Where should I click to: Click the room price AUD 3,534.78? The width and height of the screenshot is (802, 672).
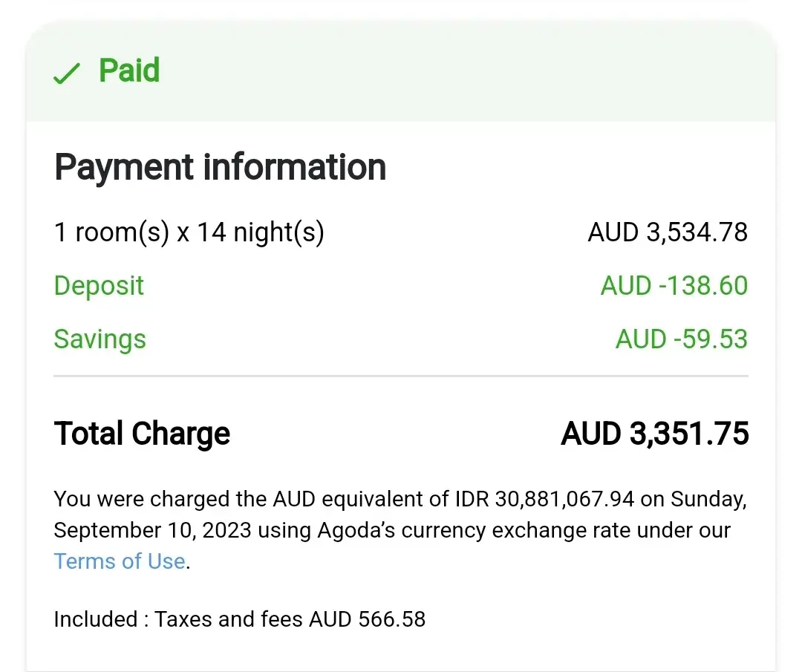click(668, 232)
